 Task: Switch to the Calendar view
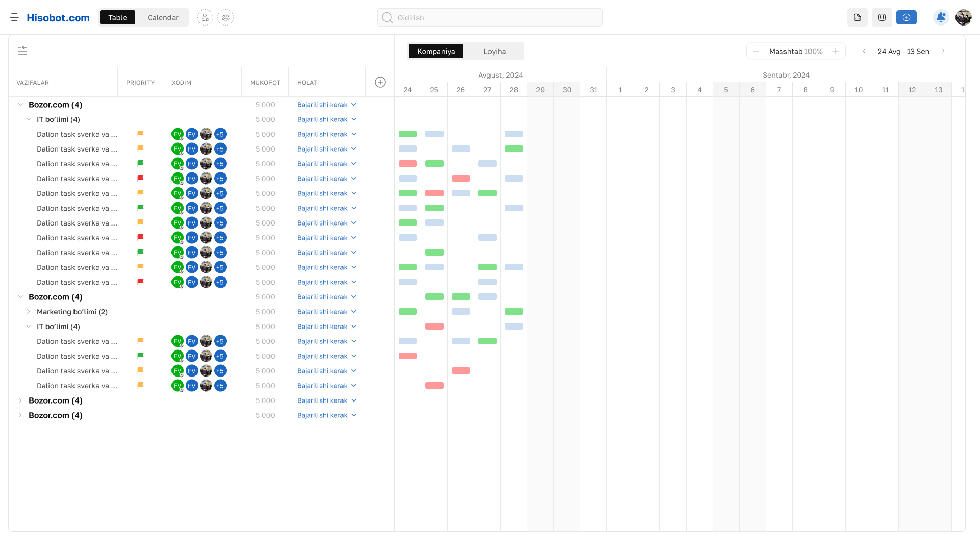[x=163, y=17]
